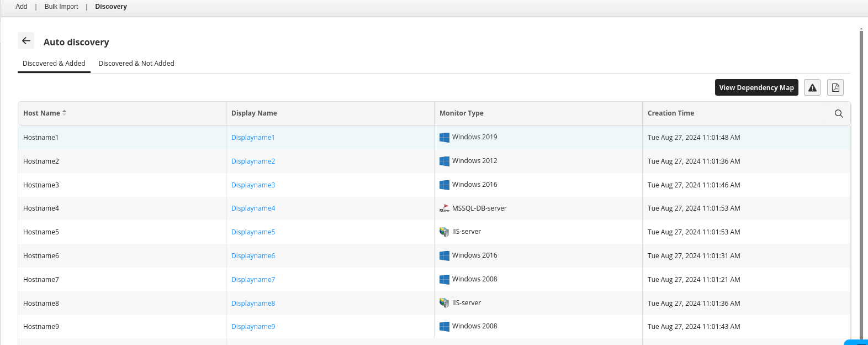868x345 pixels.
Task: Click the IIS-server icon in Hostname5 row
Action: click(x=444, y=232)
